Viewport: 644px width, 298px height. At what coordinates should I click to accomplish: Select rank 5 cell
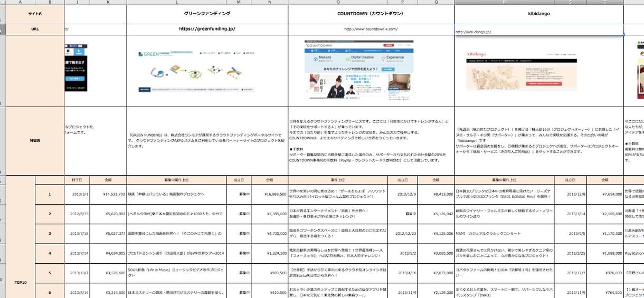click(50, 273)
